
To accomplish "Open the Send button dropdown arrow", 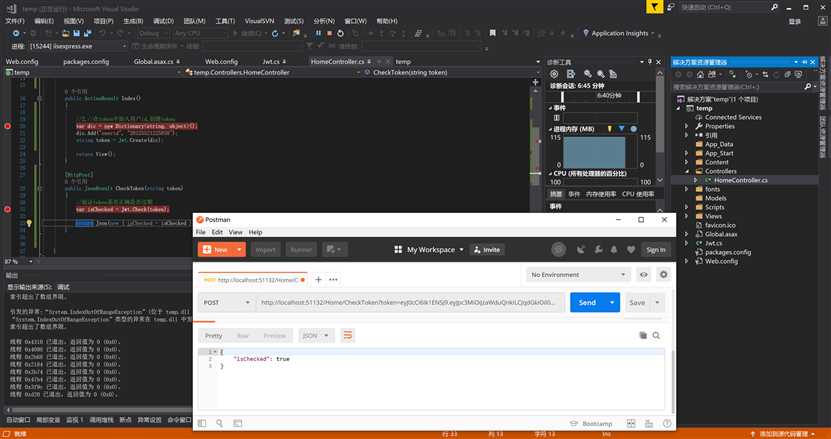I will point(612,302).
